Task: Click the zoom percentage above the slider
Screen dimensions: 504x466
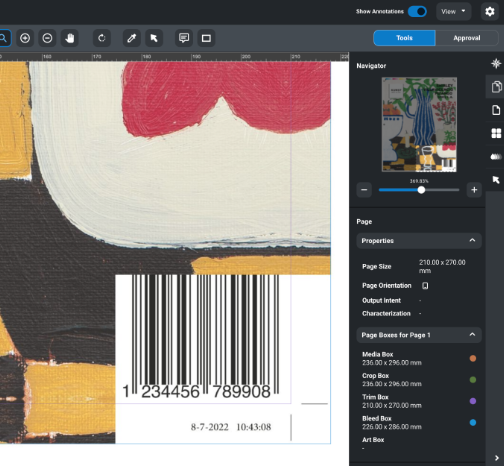Action: (x=419, y=181)
